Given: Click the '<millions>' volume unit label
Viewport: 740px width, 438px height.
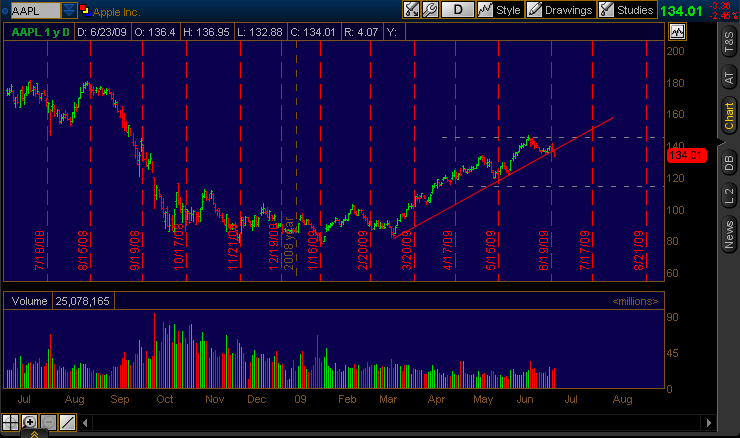Looking at the screenshot, I should pos(635,301).
